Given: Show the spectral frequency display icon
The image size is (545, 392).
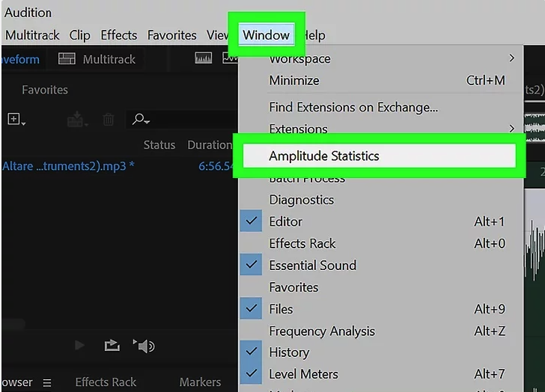Looking at the screenshot, I should pos(204,58).
